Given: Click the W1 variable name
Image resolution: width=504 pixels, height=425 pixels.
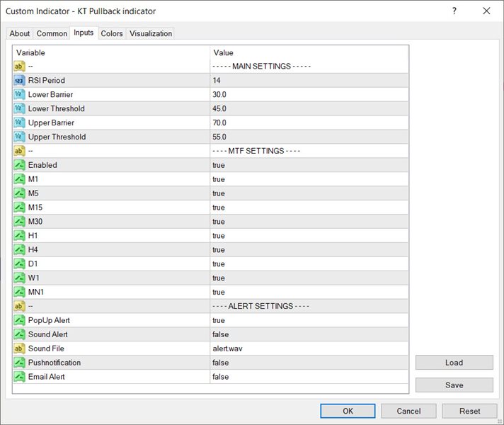Looking at the screenshot, I should coord(34,278).
